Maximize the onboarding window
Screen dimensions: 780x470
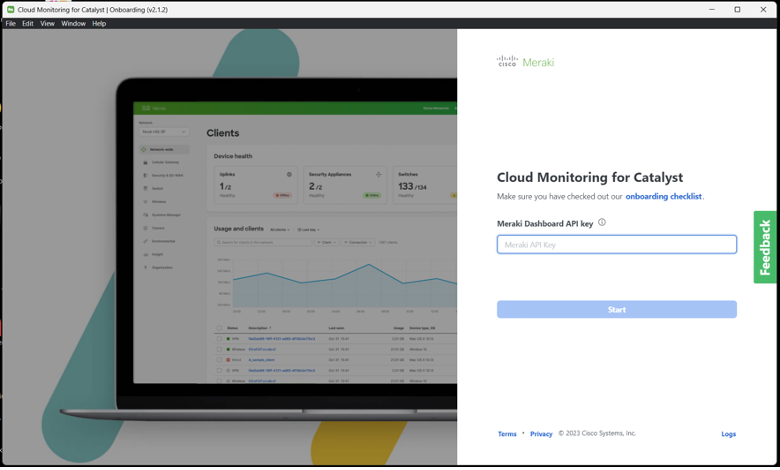tap(738, 9)
